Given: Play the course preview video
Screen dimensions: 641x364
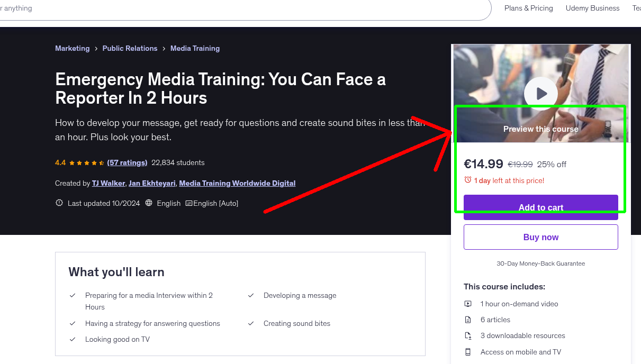Looking at the screenshot, I should coord(540,94).
